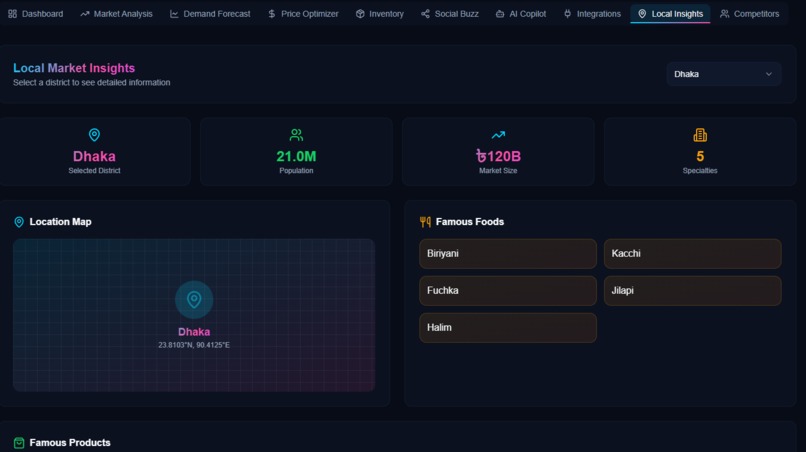This screenshot has height=452, width=806.
Task: Click the Market Size label
Action: coord(498,171)
